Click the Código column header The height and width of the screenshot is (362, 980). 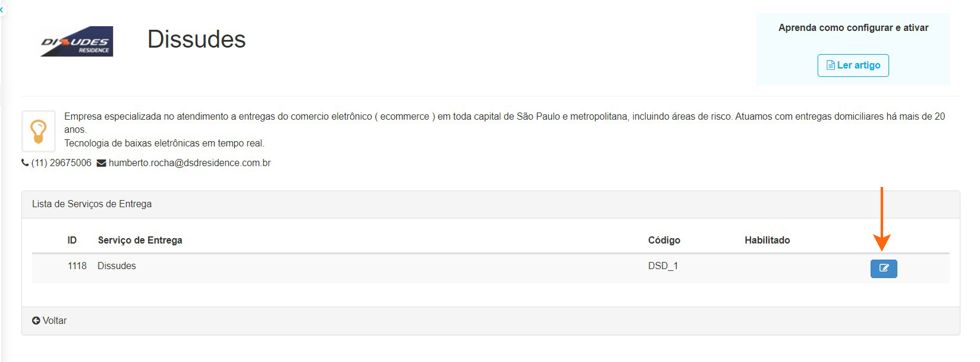click(664, 241)
